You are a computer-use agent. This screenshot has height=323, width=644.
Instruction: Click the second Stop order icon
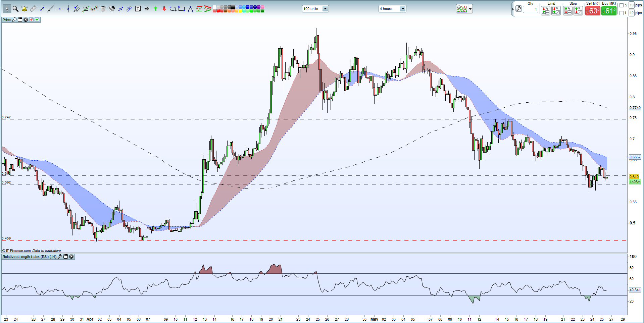tap(578, 11)
